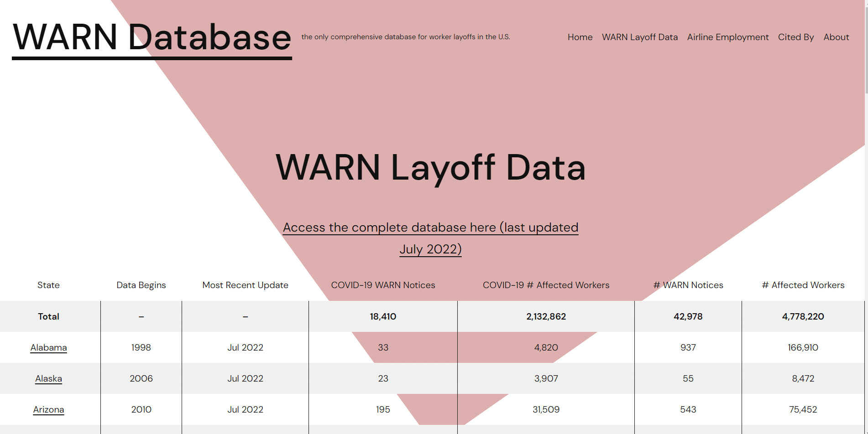Open the About page

[x=836, y=37]
